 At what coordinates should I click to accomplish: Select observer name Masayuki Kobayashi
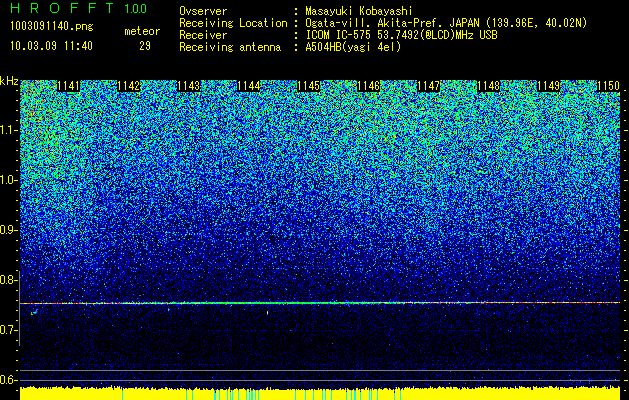pos(358,11)
